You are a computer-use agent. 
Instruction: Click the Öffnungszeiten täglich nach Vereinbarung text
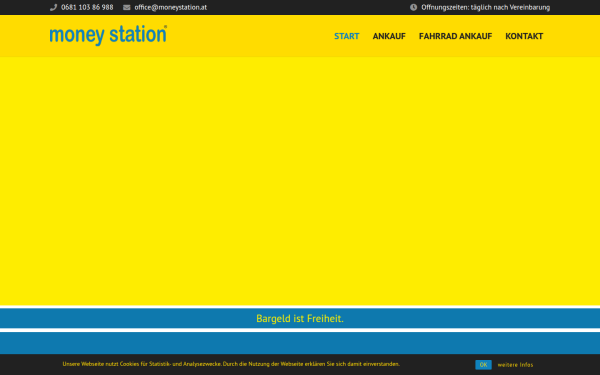click(486, 7)
